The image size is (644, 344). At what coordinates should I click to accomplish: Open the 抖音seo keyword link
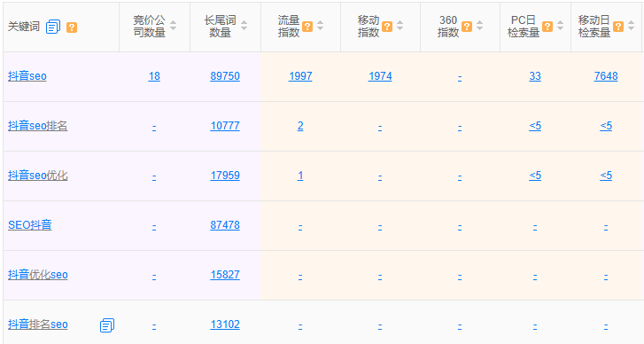[27, 76]
